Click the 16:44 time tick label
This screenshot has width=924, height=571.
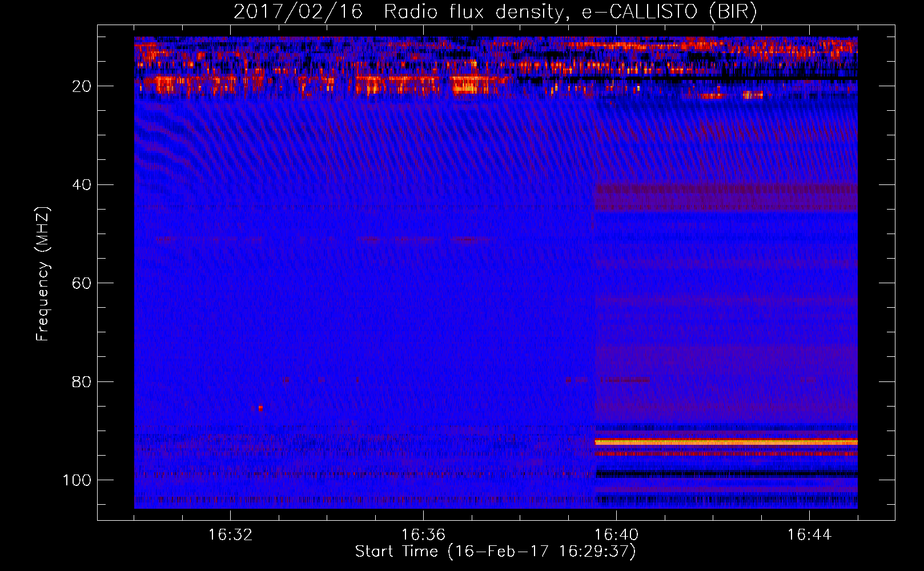(x=809, y=535)
